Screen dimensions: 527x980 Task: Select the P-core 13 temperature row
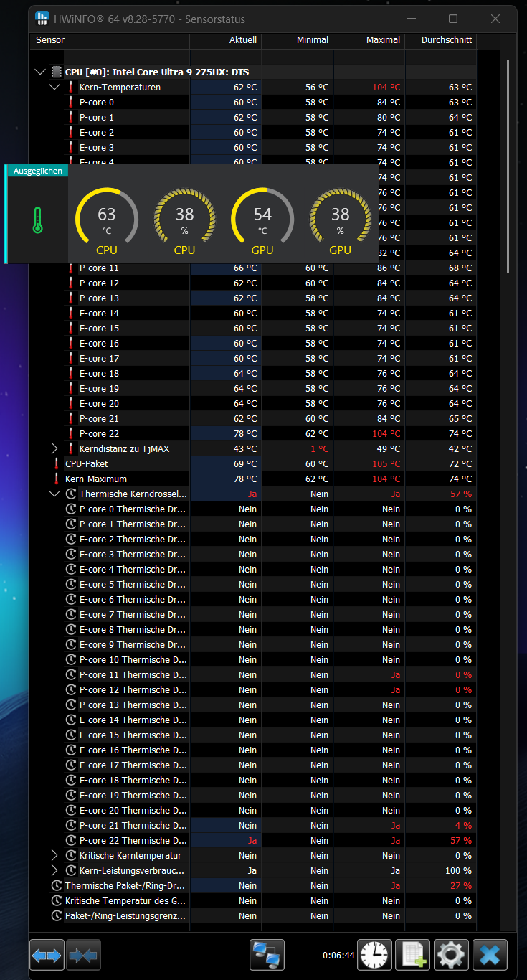coord(253,298)
